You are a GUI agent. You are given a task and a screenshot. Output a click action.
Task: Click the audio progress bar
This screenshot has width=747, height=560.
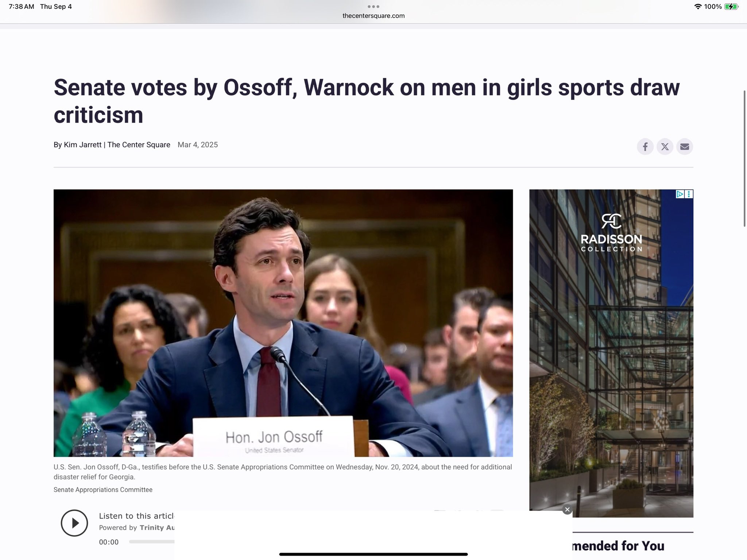click(151, 542)
